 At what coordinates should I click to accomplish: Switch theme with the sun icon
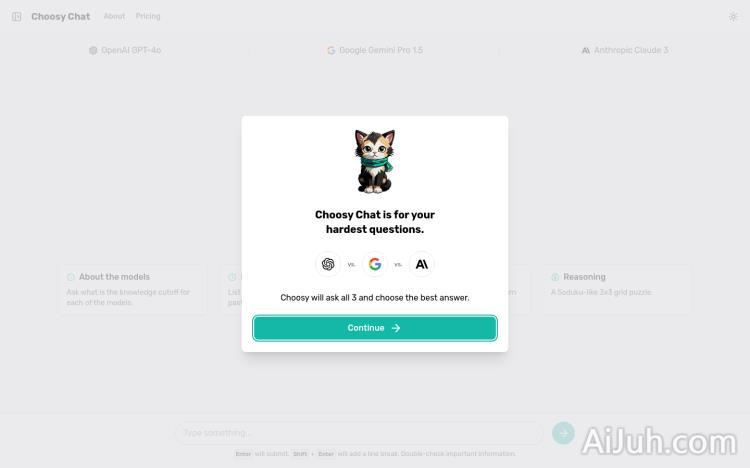[733, 17]
